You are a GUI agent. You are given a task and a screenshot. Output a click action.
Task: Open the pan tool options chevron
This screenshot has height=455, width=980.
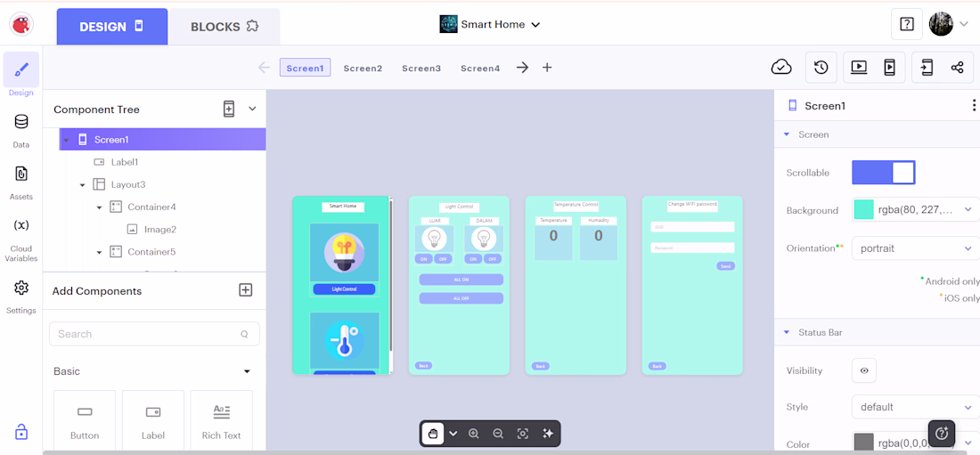(453, 433)
